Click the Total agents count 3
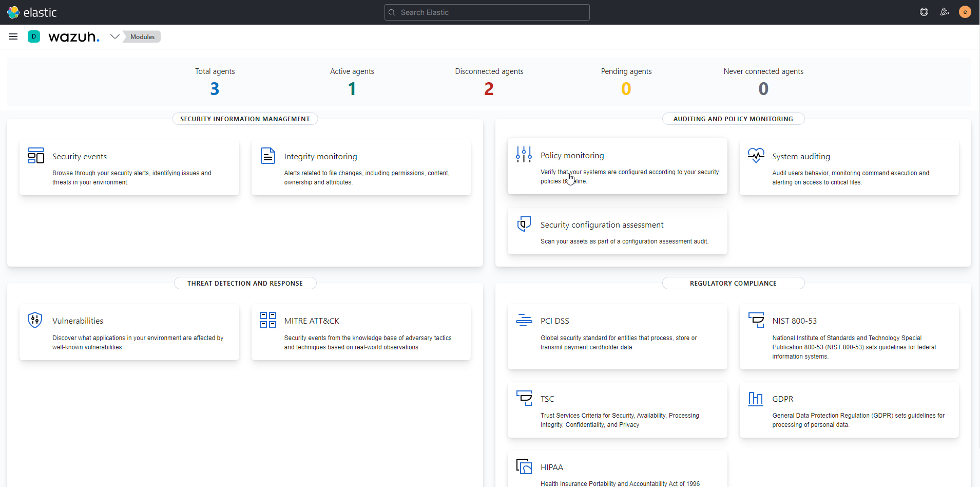 point(215,89)
